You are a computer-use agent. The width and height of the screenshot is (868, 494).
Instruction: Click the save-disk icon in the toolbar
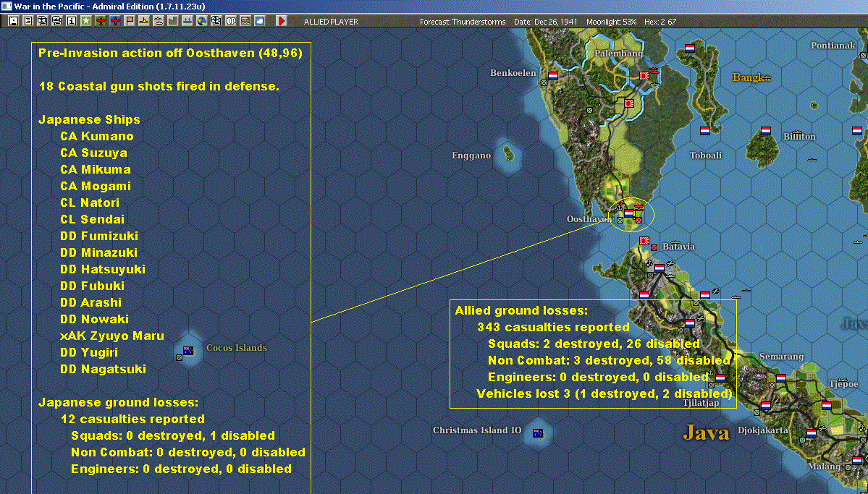tap(14, 21)
